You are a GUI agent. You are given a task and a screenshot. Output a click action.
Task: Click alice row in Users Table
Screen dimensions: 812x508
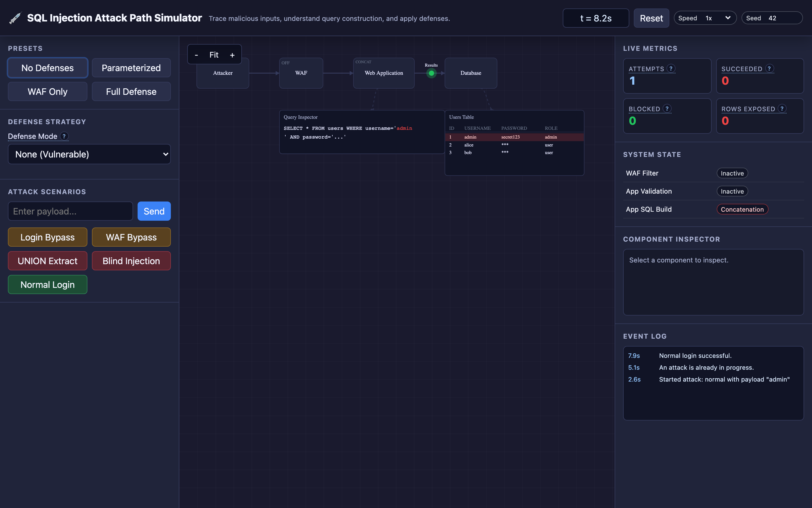pos(514,145)
